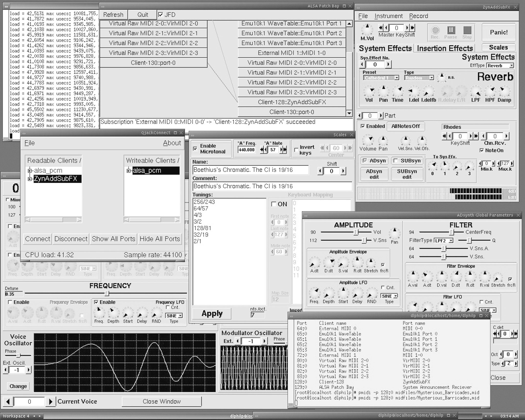Screen dimensions: 525x420
Task: Open the Instrument menu in ZynAddSubFX
Action: tap(388, 16)
